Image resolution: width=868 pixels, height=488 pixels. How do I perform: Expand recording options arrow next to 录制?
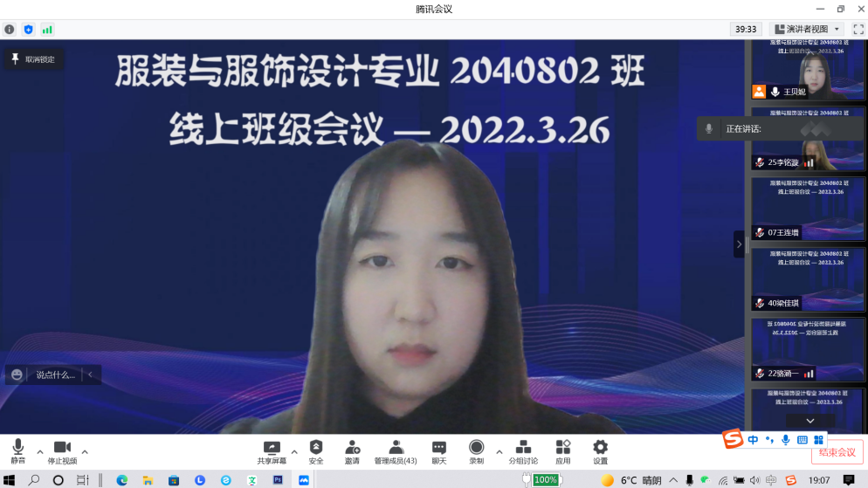499,452
